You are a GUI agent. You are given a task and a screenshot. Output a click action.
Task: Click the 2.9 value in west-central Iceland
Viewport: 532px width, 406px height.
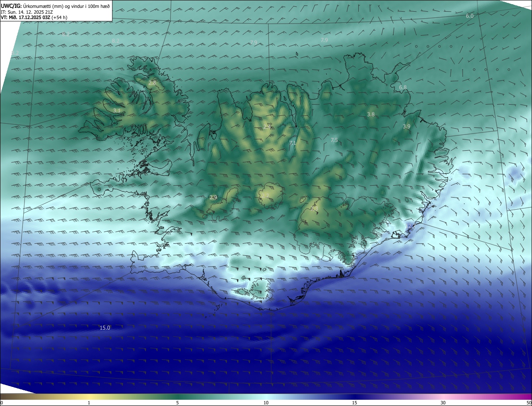coord(213,197)
